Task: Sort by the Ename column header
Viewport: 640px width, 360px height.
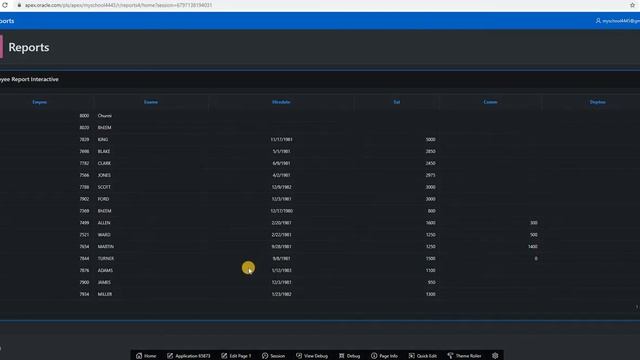Action: point(151,102)
